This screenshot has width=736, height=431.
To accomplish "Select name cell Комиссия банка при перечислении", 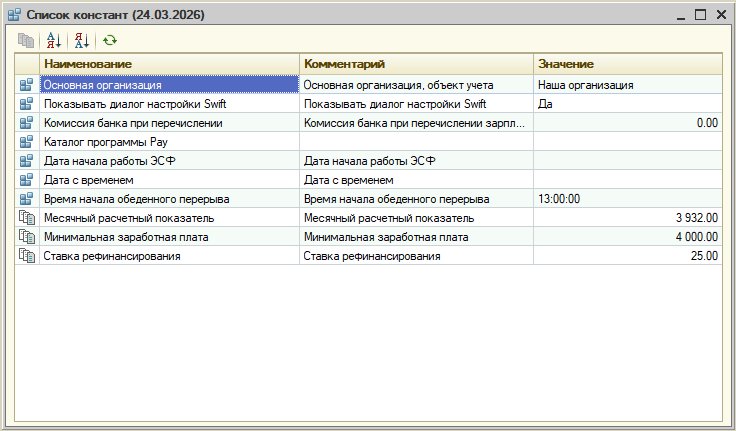I will point(169,123).
